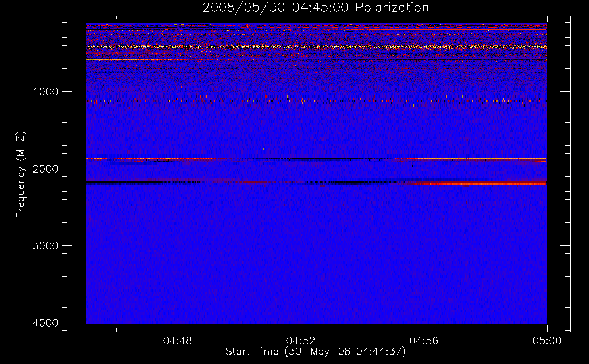Click the 3000 frequency tick label
Image resolution: width=589 pixels, height=364 pixels.
pyautogui.click(x=46, y=246)
